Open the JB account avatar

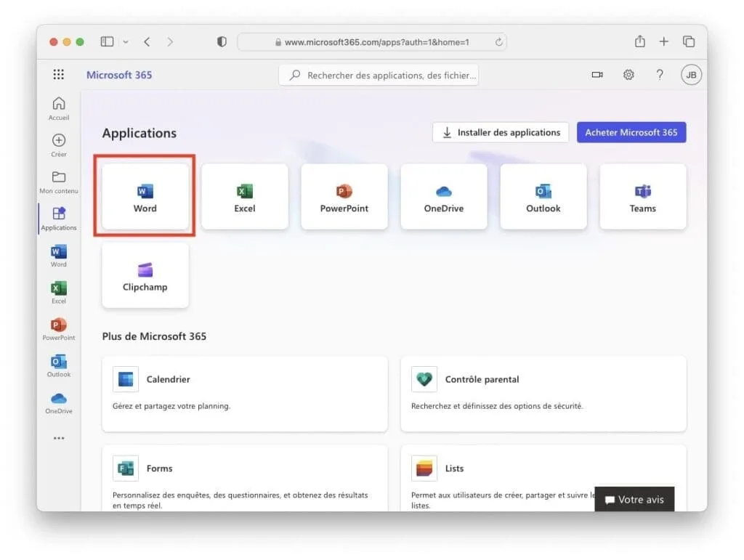[692, 75]
